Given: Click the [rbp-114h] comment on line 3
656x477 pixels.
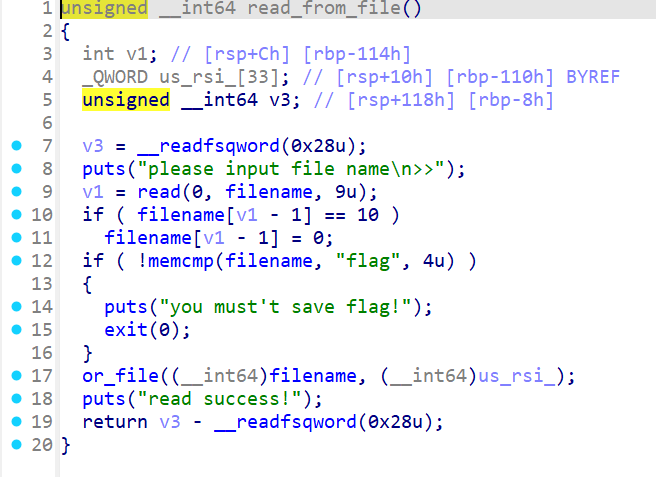Looking at the screenshot, I should coord(356,54).
